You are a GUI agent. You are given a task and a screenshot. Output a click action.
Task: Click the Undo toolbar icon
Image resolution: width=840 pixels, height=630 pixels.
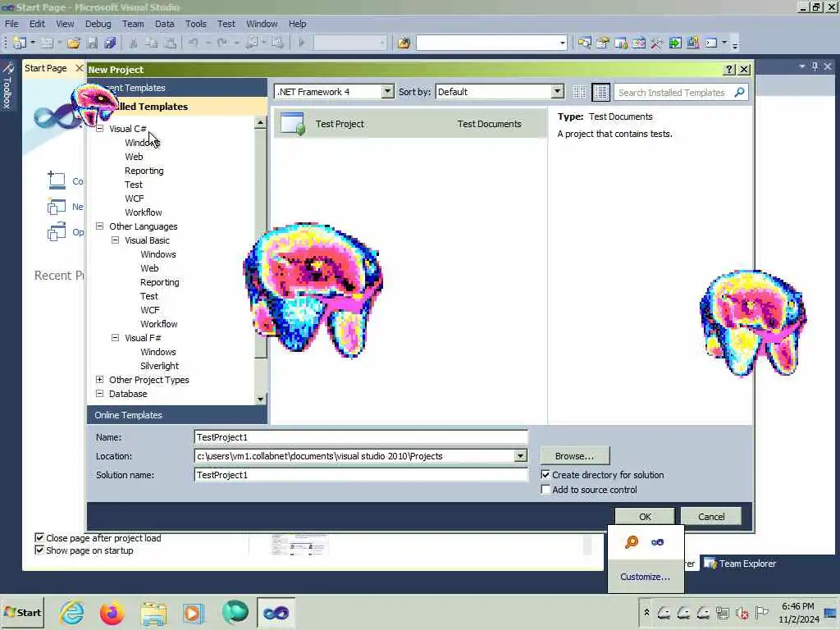194,43
